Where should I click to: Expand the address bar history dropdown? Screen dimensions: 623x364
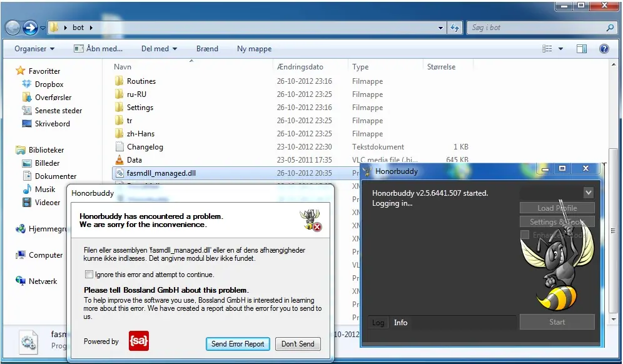[440, 28]
